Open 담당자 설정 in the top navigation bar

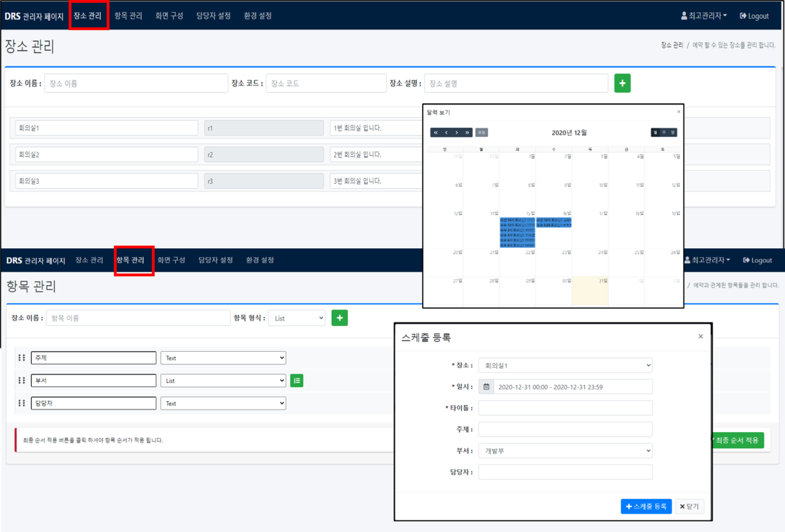(x=213, y=16)
